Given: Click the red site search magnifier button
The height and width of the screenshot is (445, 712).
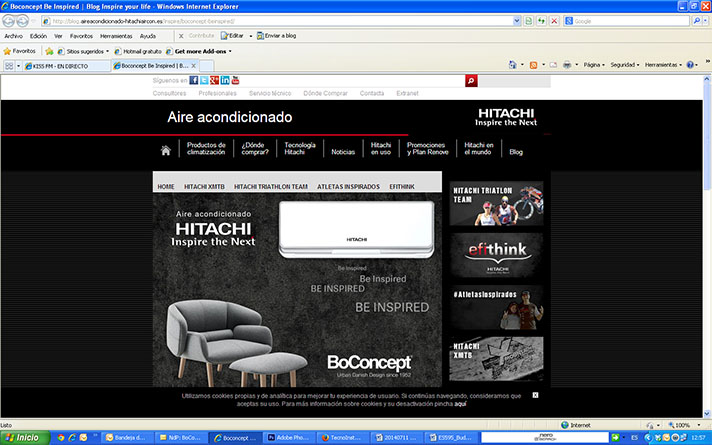Looking at the screenshot, I should point(471,81).
